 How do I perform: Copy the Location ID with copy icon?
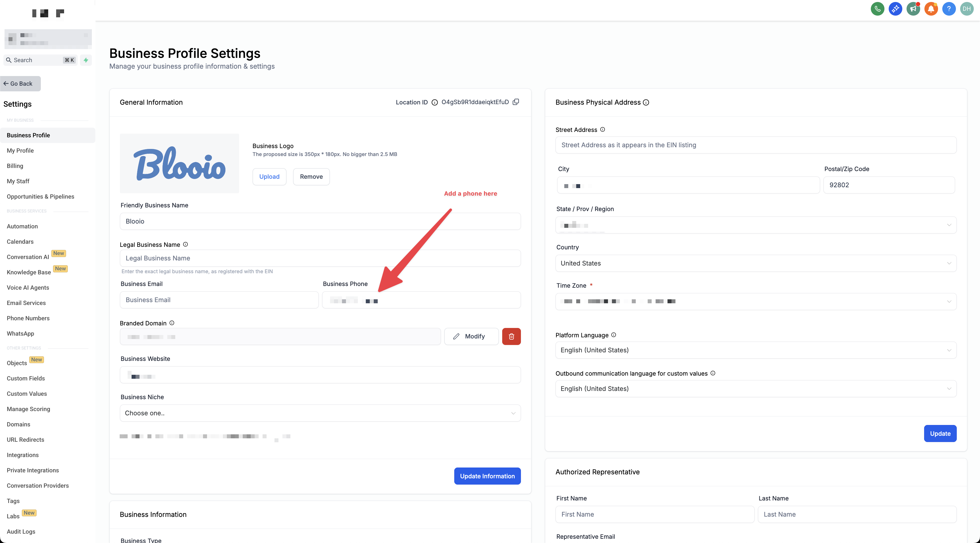pyautogui.click(x=516, y=102)
